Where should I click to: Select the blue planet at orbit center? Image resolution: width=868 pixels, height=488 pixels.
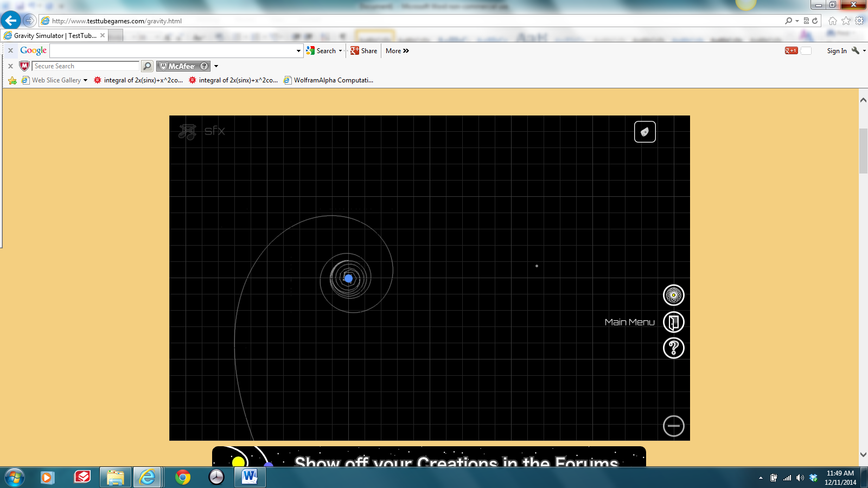pos(348,279)
